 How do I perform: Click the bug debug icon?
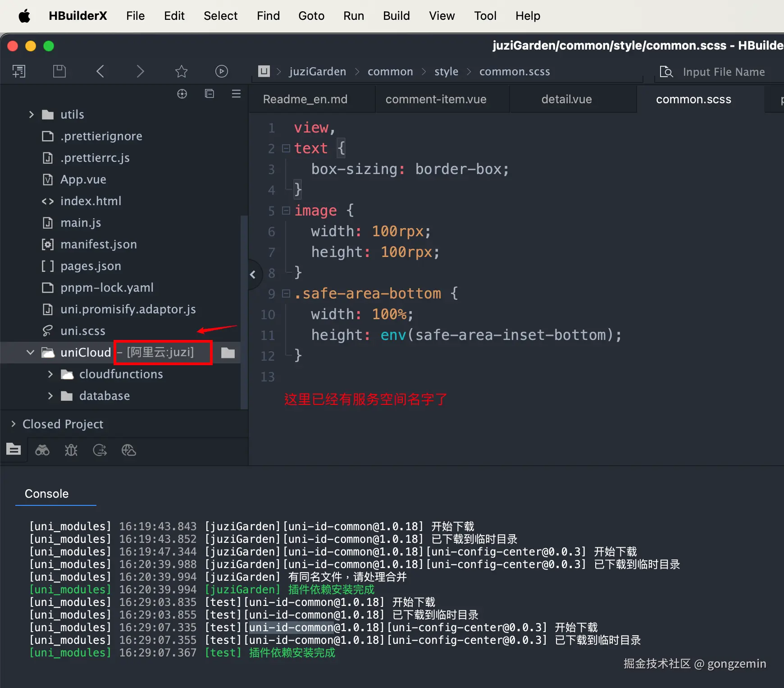click(x=71, y=450)
